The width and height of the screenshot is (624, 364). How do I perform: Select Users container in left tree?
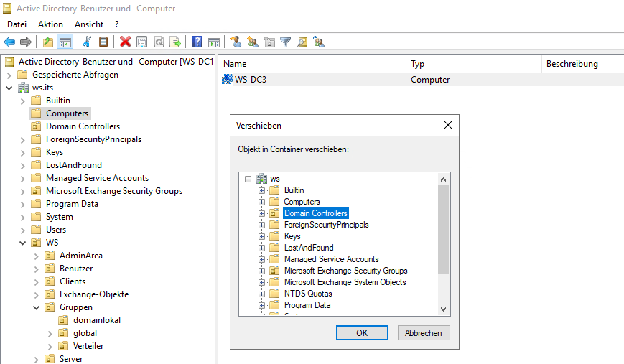(x=56, y=230)
